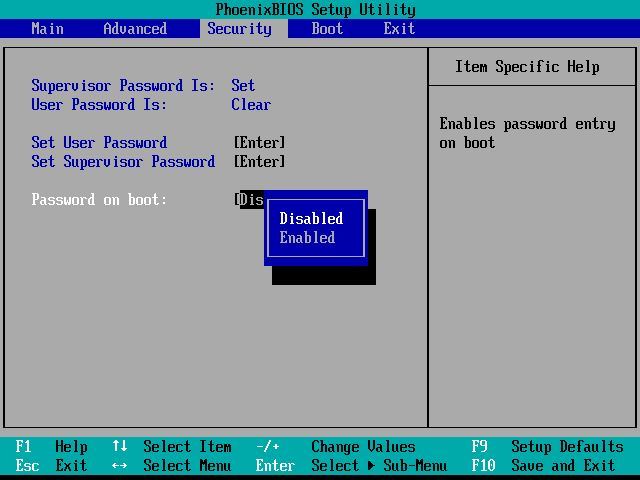Click the Password on boot value field
640x480 pixels.
point(249,200)
